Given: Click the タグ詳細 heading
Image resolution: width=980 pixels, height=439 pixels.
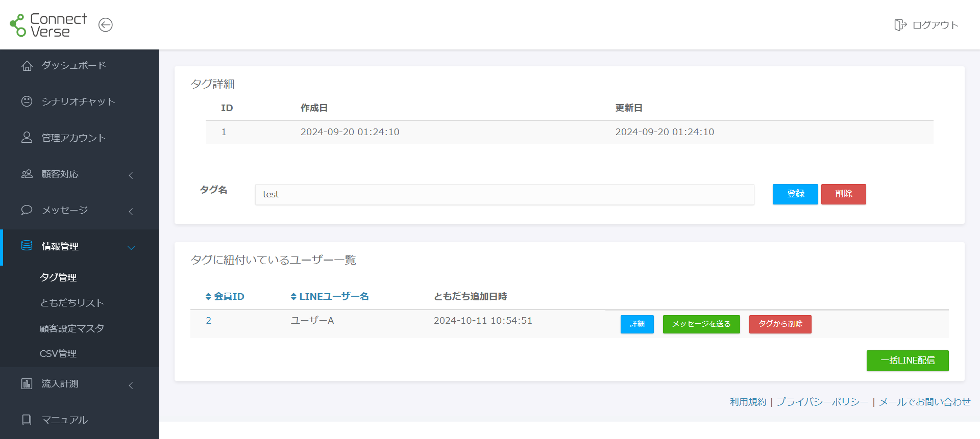Looking at the screenshot, I should point(212,84).
